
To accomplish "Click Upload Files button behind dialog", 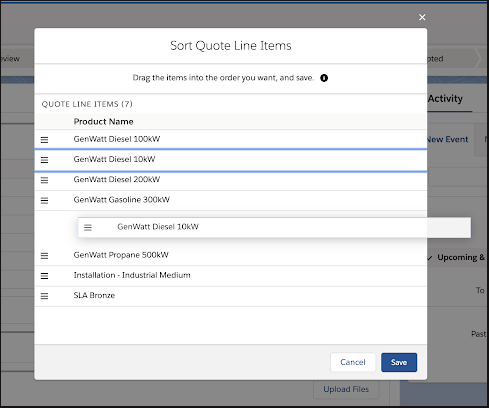I will click(x=346, y=389).
